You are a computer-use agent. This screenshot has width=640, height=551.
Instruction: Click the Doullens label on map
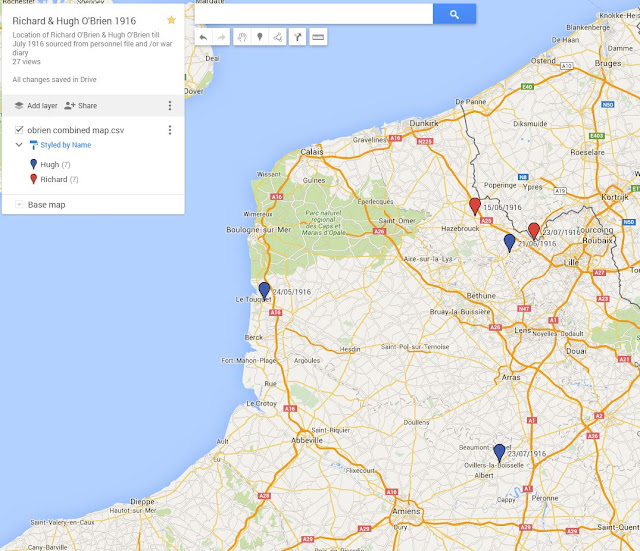416,422
